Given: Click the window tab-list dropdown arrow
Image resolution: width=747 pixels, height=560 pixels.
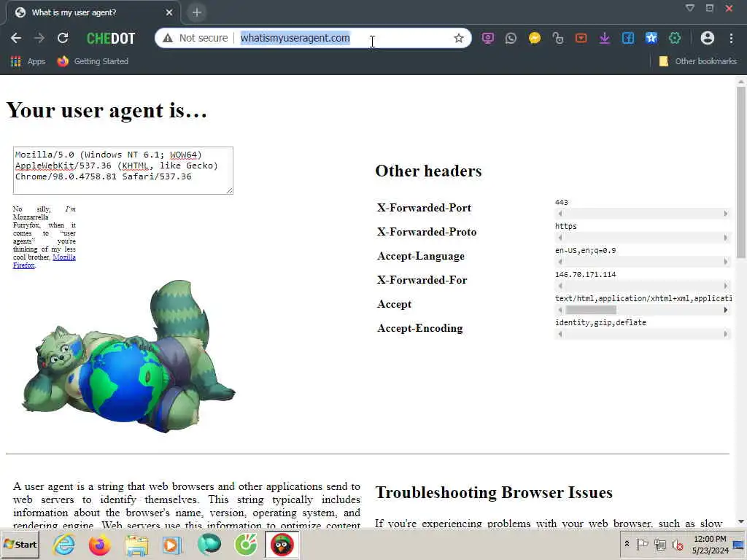Looking at the screenshot, I should tap(689, 8).
